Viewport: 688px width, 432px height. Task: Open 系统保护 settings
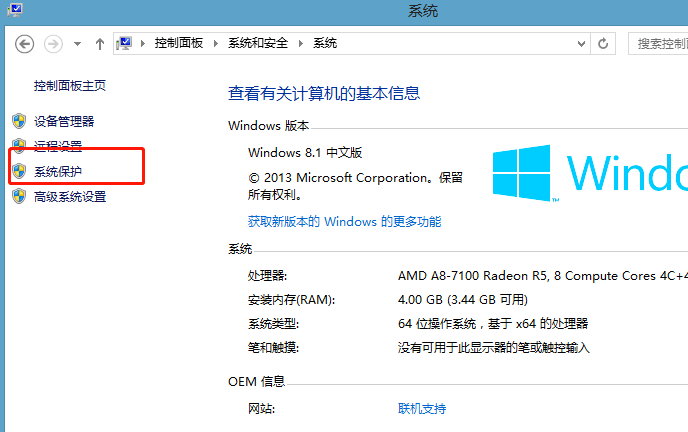pyautogui.click(x=58, y=171)
